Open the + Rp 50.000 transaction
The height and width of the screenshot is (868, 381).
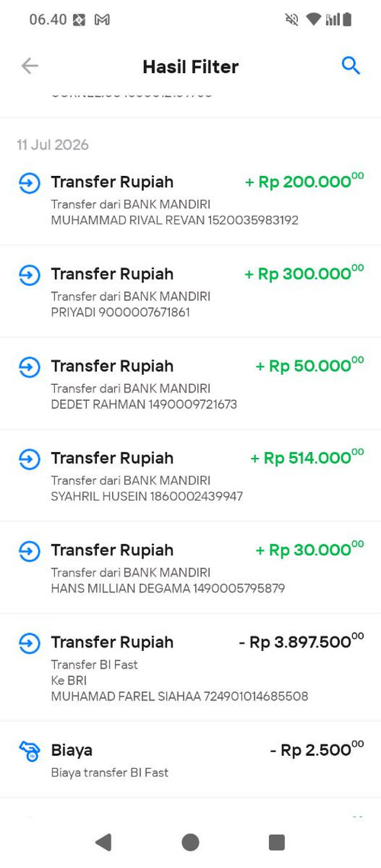coord(190,383)
